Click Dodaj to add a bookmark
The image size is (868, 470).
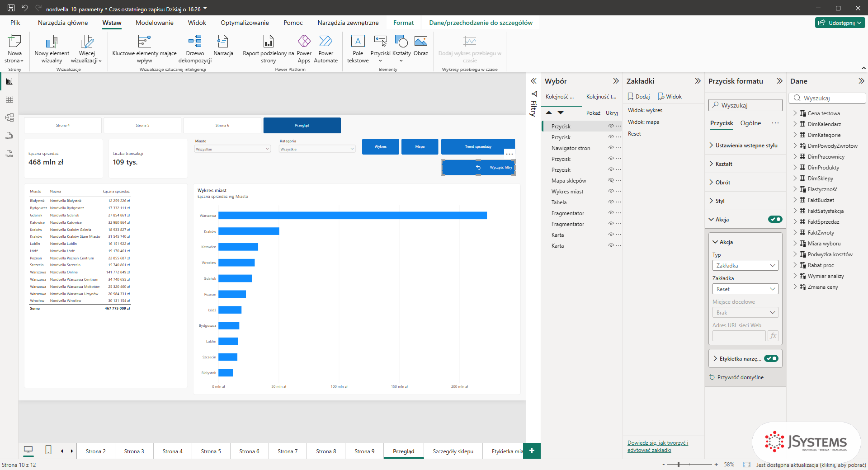pos(638,97)
